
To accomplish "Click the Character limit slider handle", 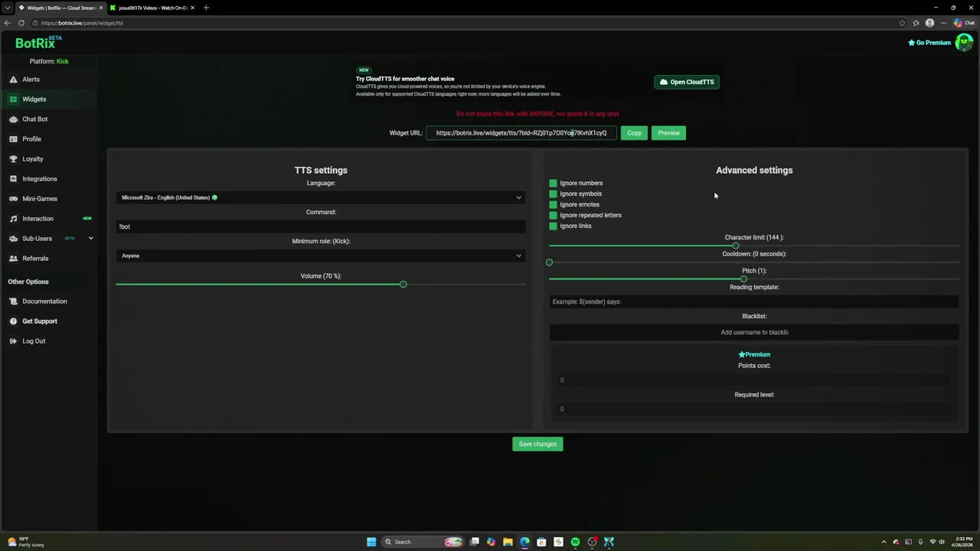I will tap(736, 246).
